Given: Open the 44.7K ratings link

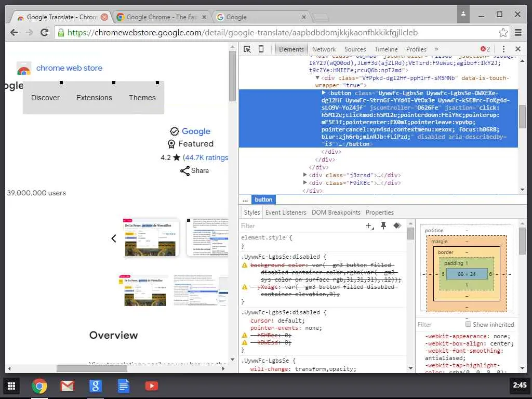Looking at the screenshot, I should 207,157.
